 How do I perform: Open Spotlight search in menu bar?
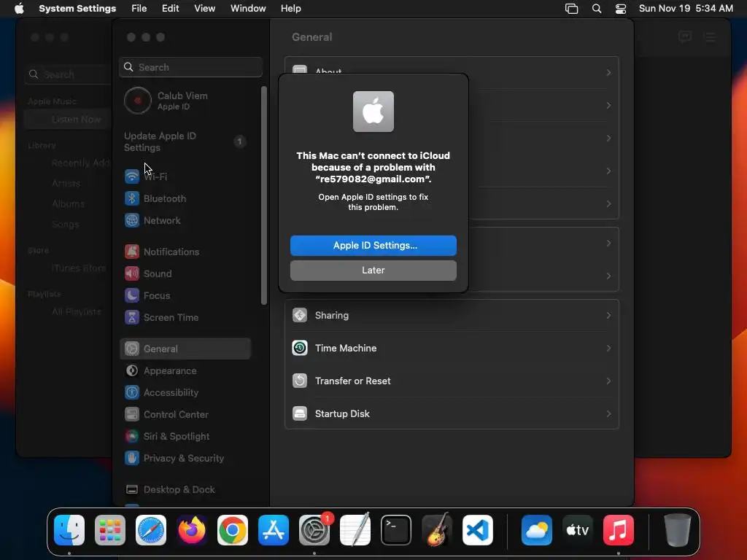click(x=597, y=9)
